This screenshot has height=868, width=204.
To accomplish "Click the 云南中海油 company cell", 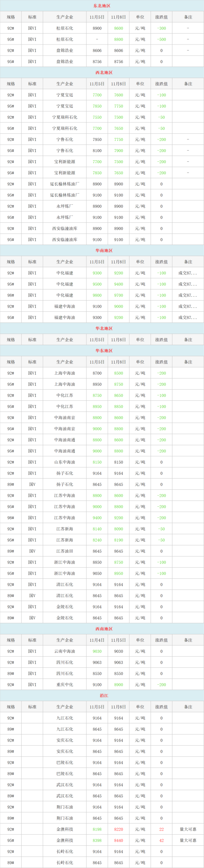I will tap(65, 651).
